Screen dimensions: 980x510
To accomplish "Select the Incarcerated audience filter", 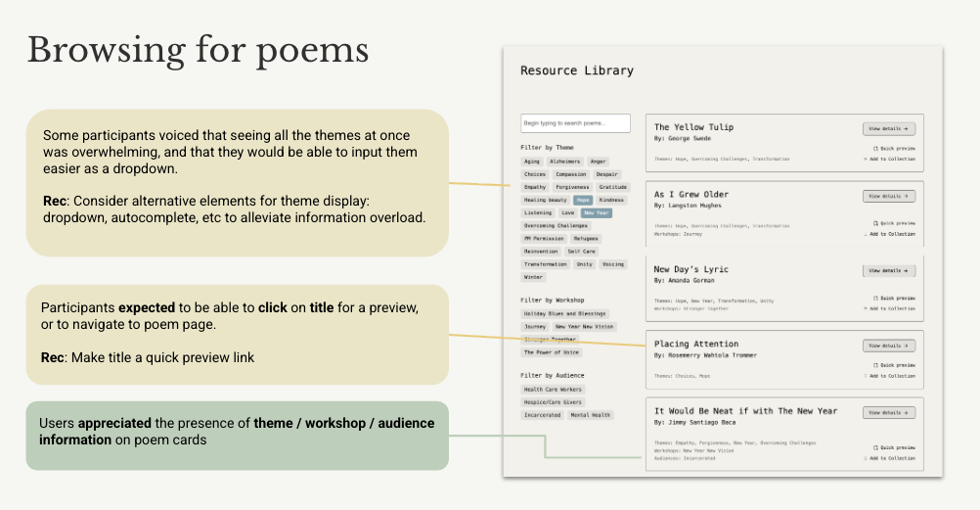I will [543, 415].
